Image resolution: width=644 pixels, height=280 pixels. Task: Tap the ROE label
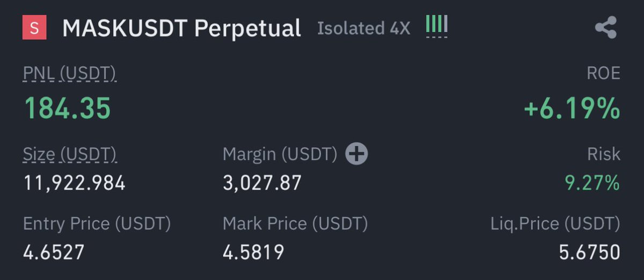point(604,73)
